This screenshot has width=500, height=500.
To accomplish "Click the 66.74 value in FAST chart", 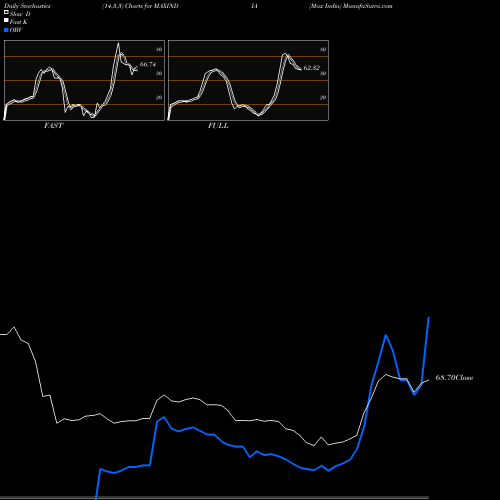I will (148, 64).
